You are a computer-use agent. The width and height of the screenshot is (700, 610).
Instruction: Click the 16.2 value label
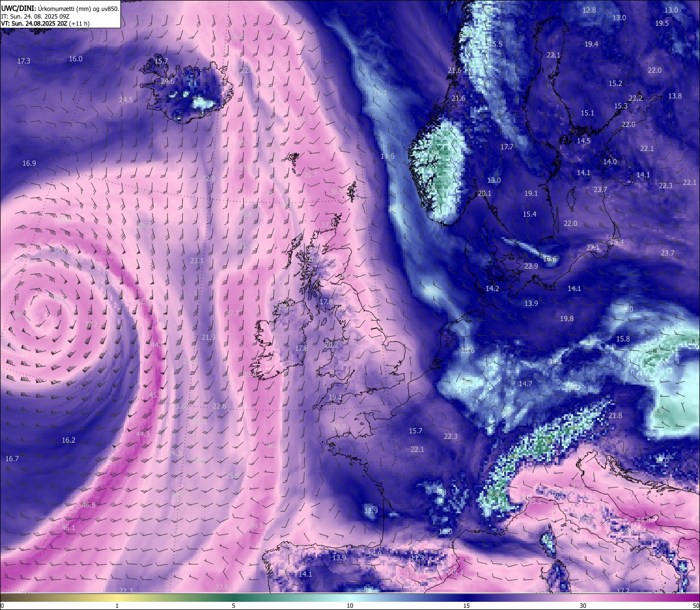coord(68,440)
